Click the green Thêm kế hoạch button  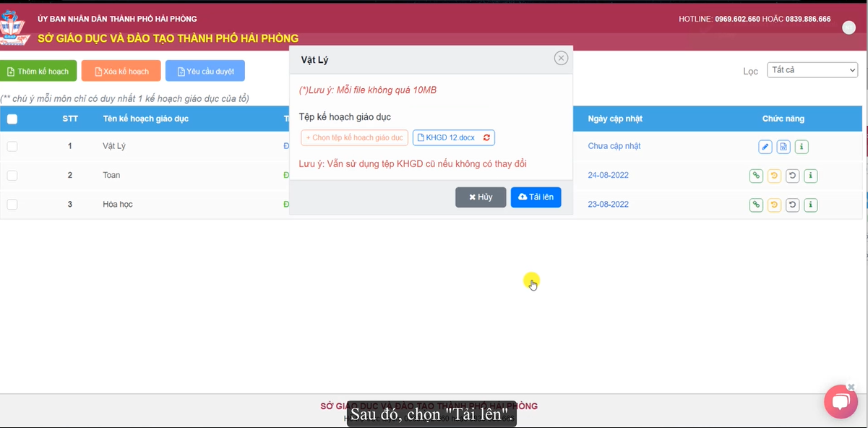(x=38, y=71)
